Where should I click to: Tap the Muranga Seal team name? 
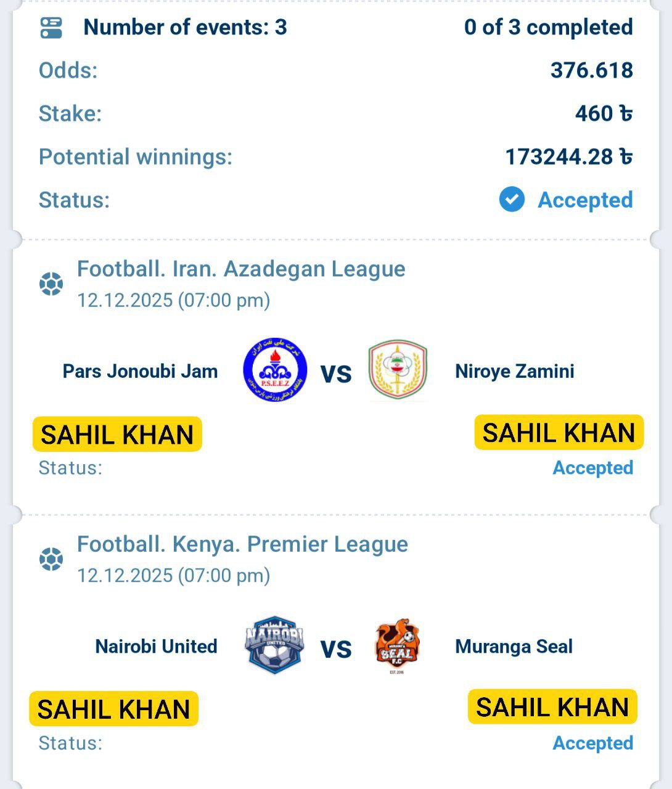[x=514, y=646]
